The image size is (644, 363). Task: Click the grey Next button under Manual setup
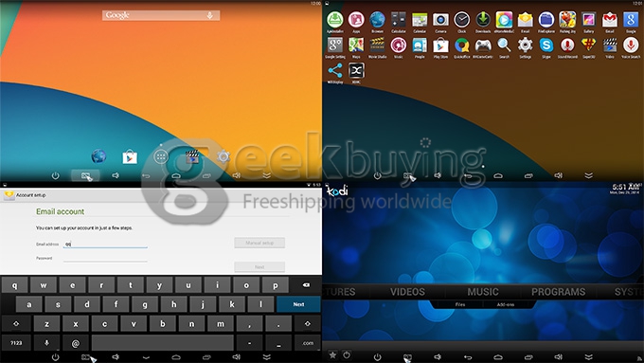click(259, 267)
